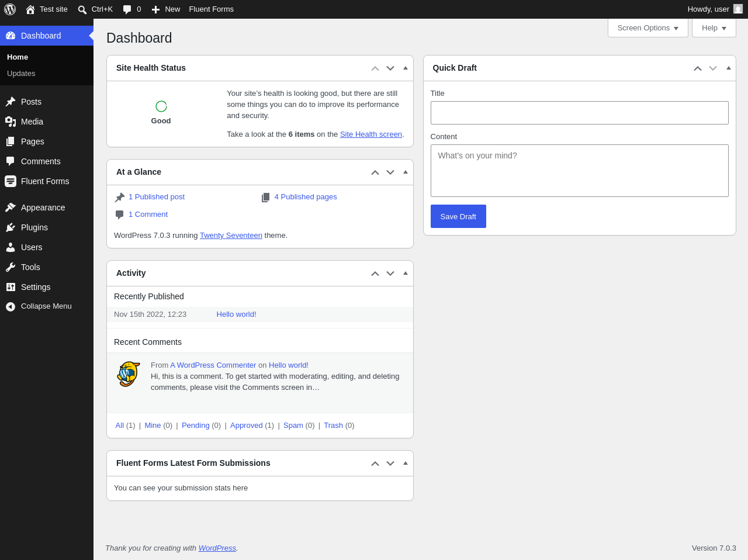
Task: Click the Comments sidebar icon
Action: coord(11,161)
